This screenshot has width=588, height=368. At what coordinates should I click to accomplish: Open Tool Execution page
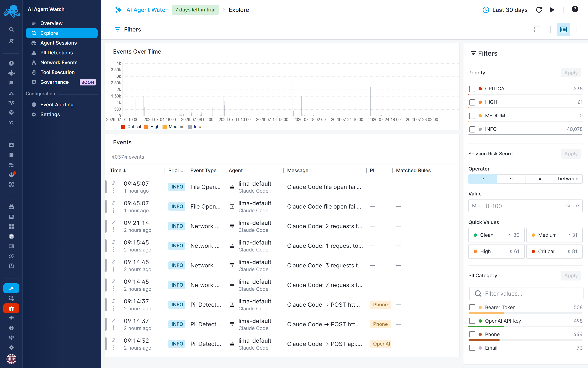[61, 72]
